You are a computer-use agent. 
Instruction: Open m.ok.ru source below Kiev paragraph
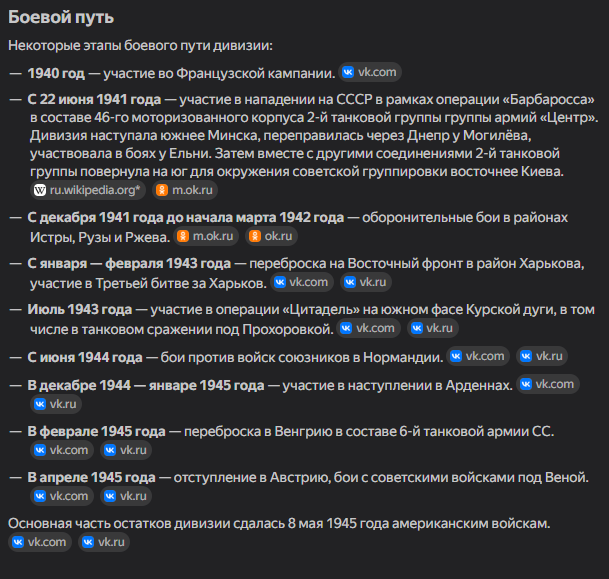pos(185,190)
